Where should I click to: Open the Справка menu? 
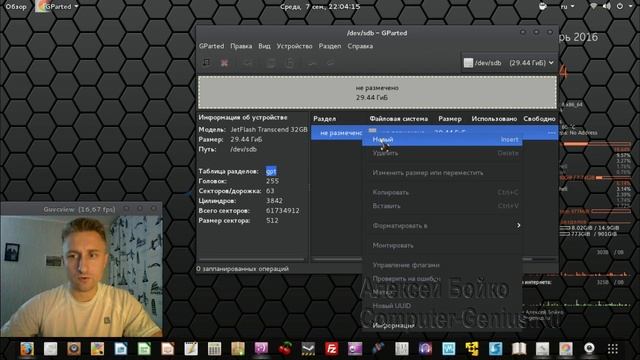[x=360, y=46]
